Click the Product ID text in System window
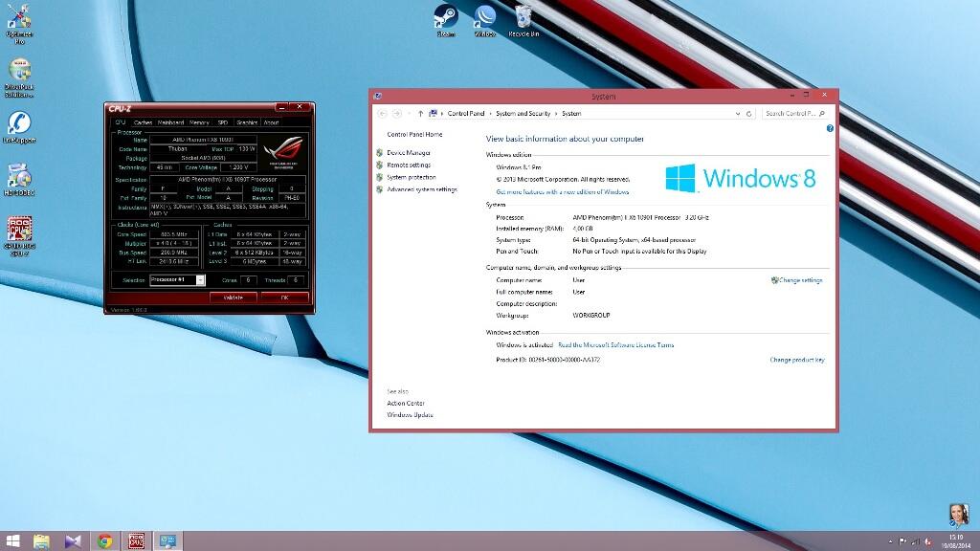Image resolution: width=980 pixels, height=551 pixels. tap(548, 360)
